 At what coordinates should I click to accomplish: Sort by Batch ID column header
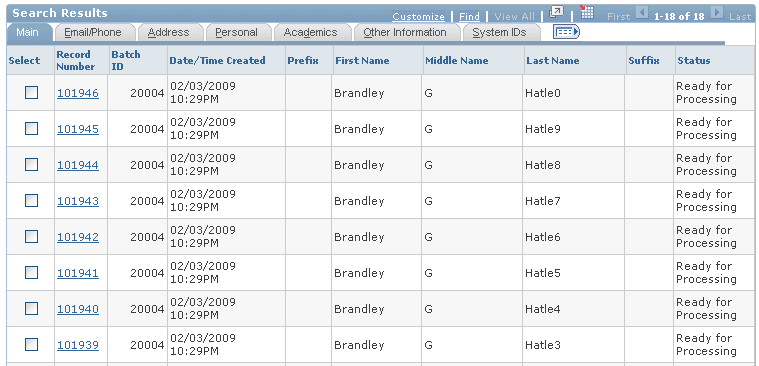(x=126, y=61)
